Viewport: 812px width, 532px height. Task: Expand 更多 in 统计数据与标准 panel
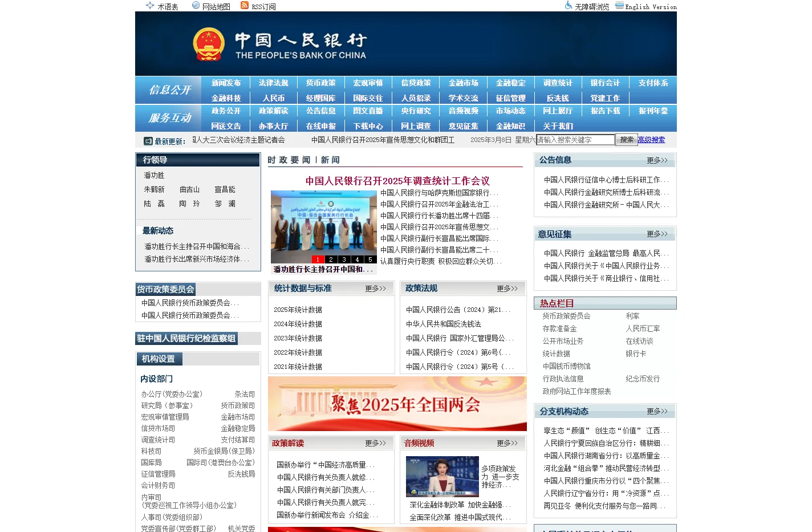click(375, 289)
